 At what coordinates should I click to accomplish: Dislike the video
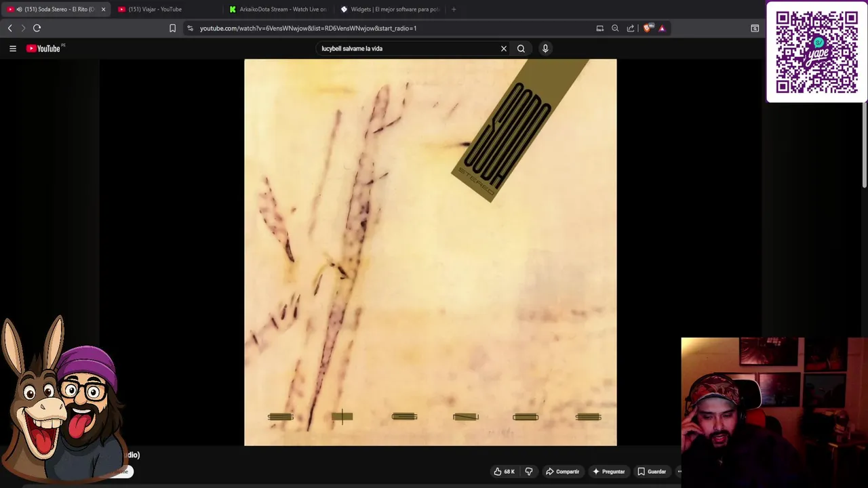tap(529, 472)
